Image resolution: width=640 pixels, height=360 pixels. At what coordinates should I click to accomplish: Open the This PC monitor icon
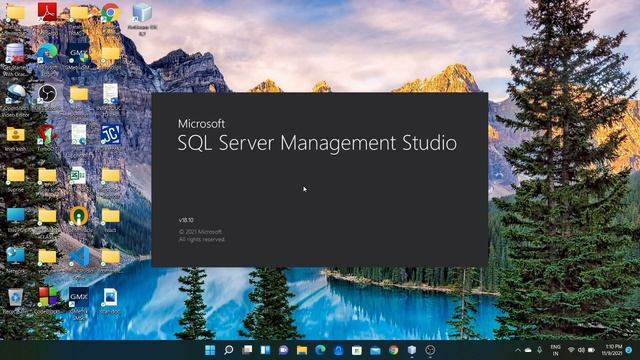[15, 216]
